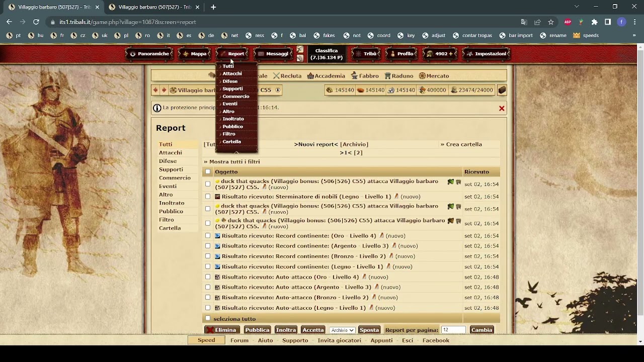The width and height of the screenshot is (644, 362).
Task: Open the Chrome profile avatar
Action: [622, 22]
